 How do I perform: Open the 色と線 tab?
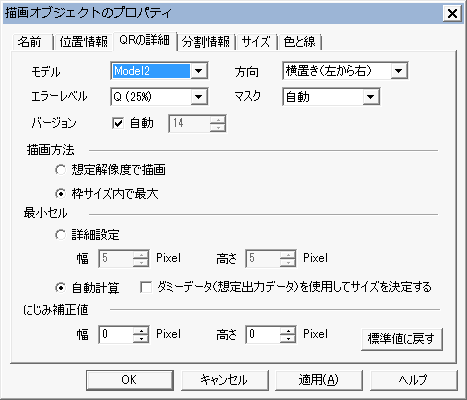pyautogui.click(x=299, y=42)
